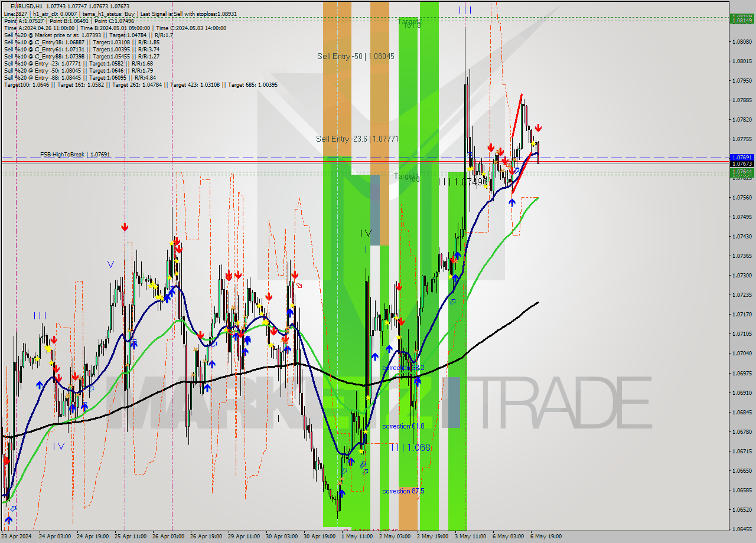Click the '30 Apr 19:00' time axis label
The height and width of the screenshot is (543, 756).
[x=319, y=537]
